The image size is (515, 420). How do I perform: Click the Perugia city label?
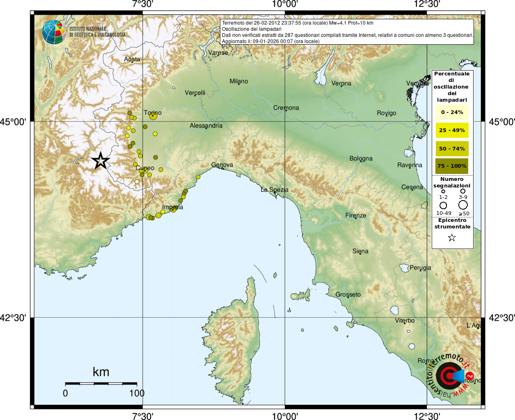421,268
